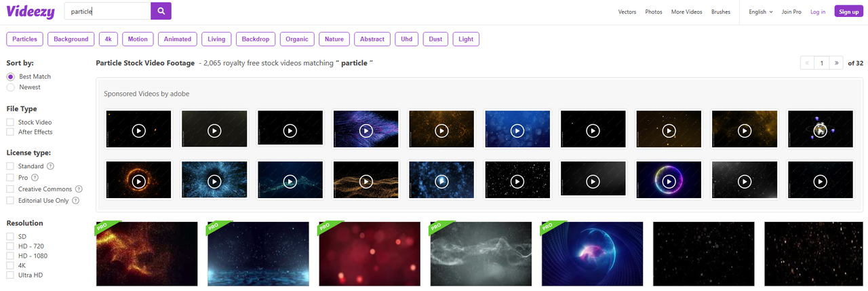
Task: Open the Editorial Use Only help icon
Action: (x=75, y=201)
